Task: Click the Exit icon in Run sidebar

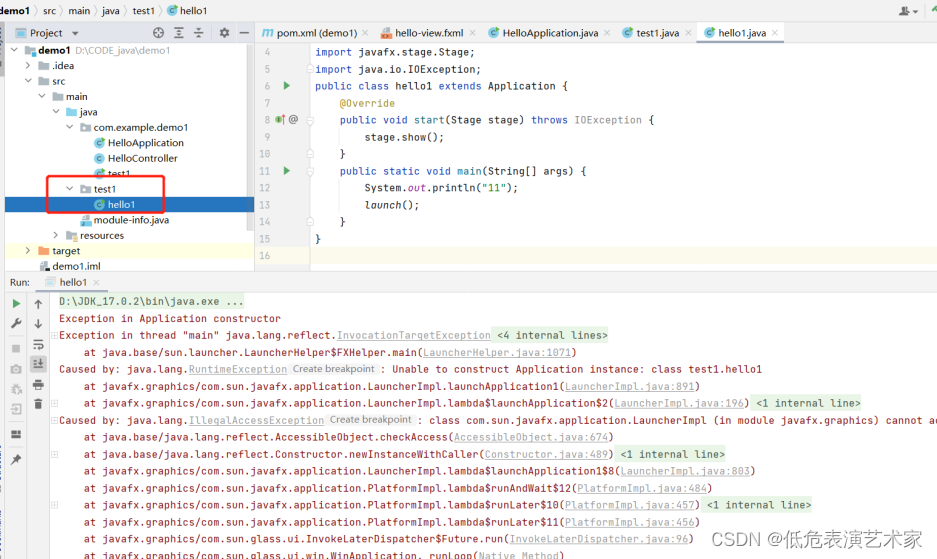Action: pyautogui.click(x=16, y=410)
